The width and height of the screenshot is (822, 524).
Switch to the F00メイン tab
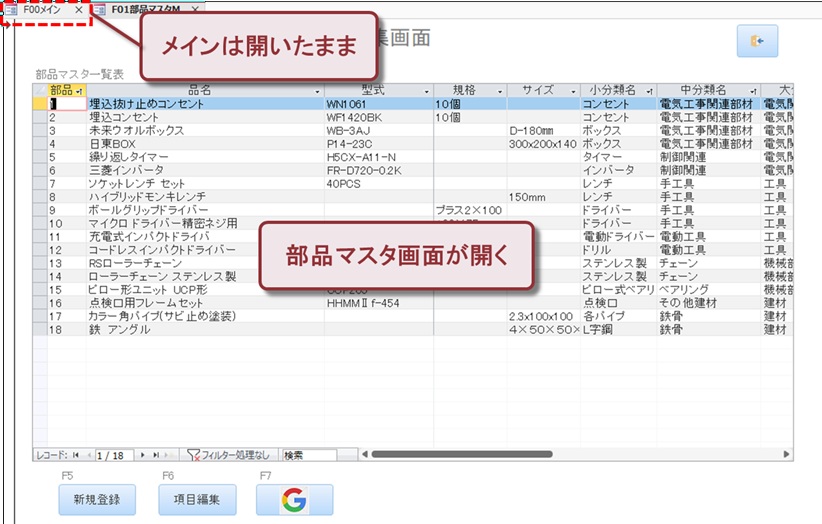[40, 9]
